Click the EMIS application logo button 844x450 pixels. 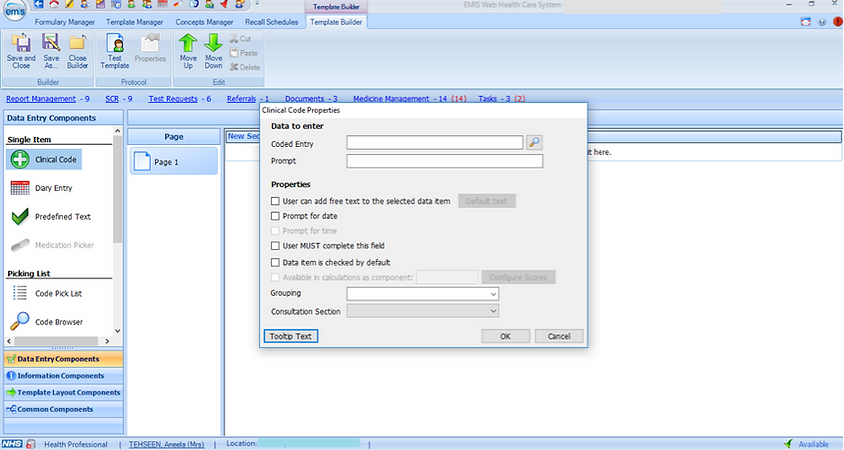click(x=15, y=9)
